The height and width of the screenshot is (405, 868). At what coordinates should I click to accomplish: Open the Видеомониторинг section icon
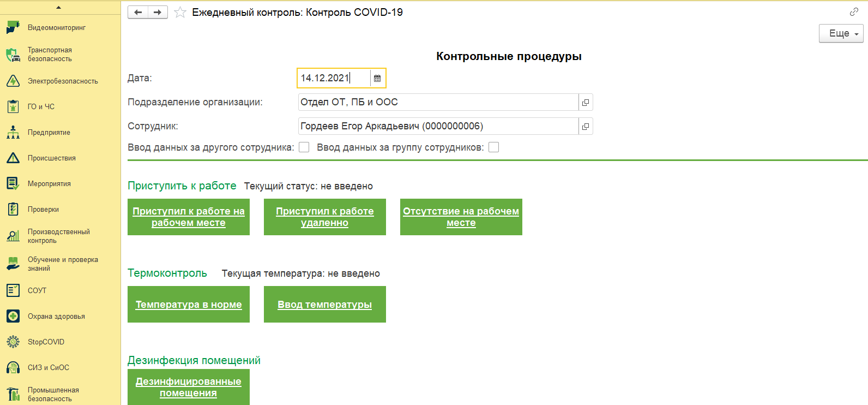click(x=13, y=28)
